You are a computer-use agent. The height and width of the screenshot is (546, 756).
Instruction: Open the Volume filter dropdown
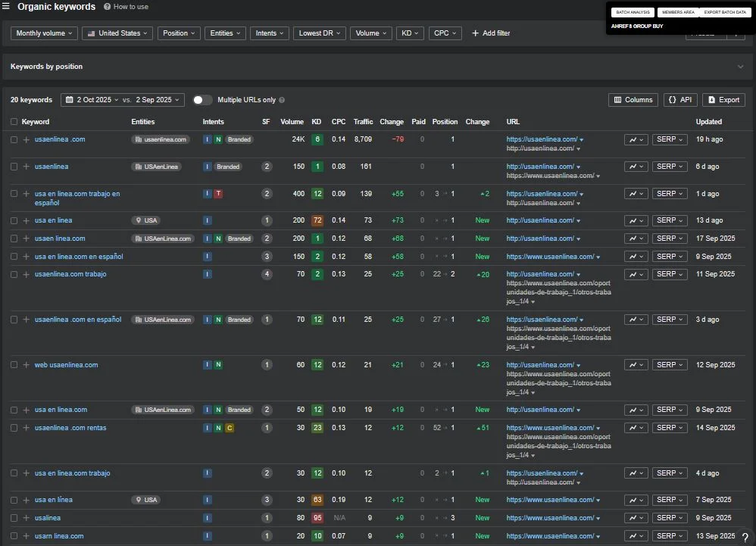coord(370,33)
